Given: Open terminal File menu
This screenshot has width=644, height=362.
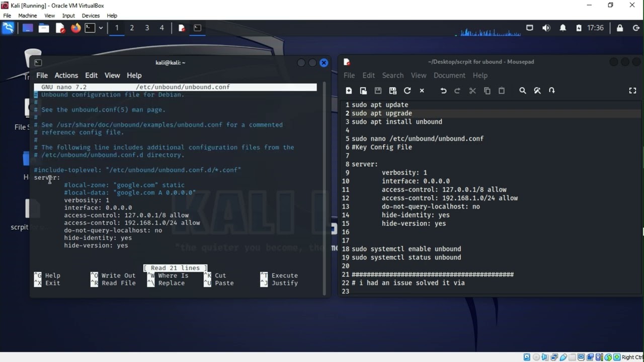Looking at the screenshot, I should 42,75.
